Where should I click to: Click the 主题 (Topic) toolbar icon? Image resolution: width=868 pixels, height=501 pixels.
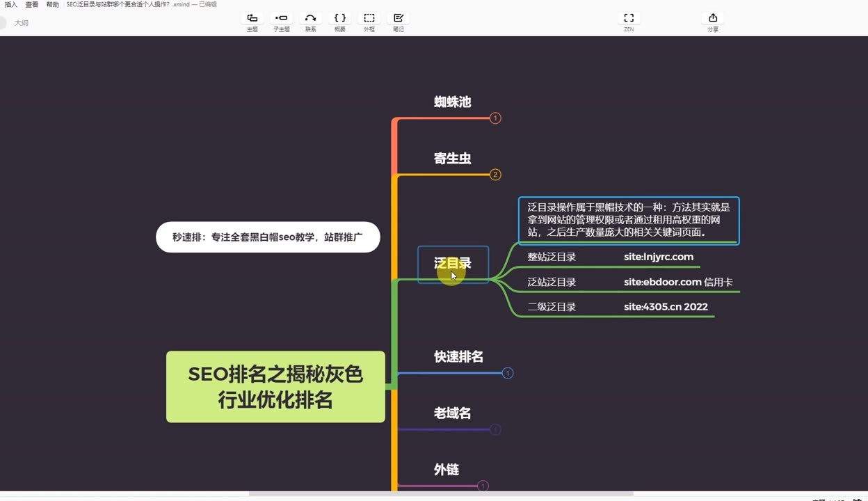click(x=252, y=18)
